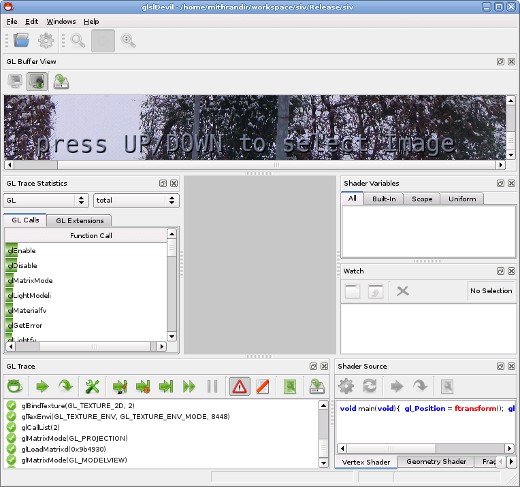
Task: Click down arrow of GL Trace scrollbar
Action: pos(323,463)
